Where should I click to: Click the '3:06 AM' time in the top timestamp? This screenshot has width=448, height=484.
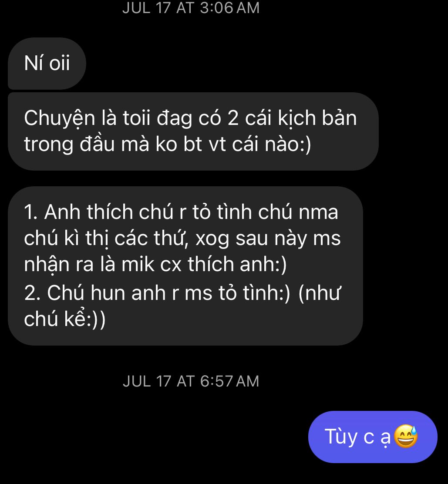230,7
